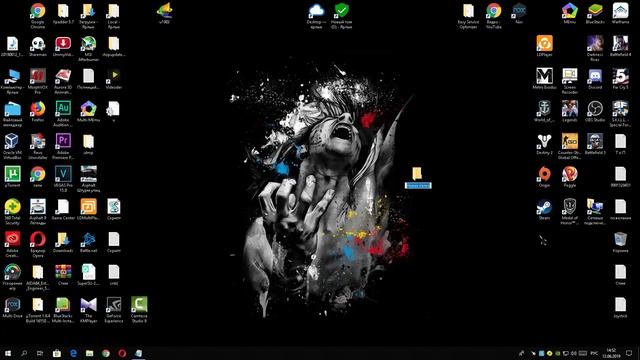Open the Game Center shortcut

tap(63, 209)
